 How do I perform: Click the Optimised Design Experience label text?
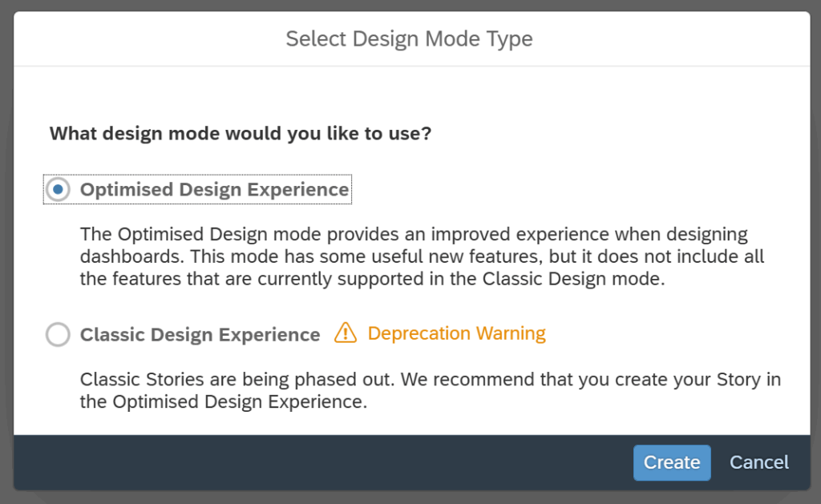(214, 190)
